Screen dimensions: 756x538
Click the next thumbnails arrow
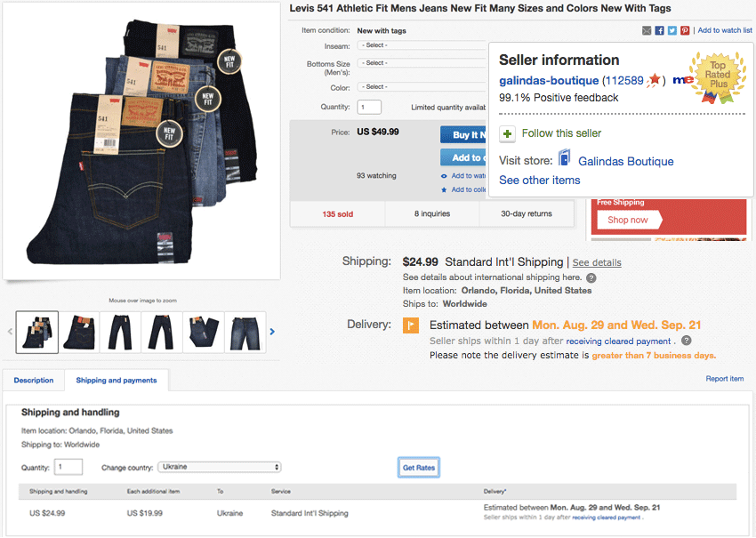pos(272,332)
